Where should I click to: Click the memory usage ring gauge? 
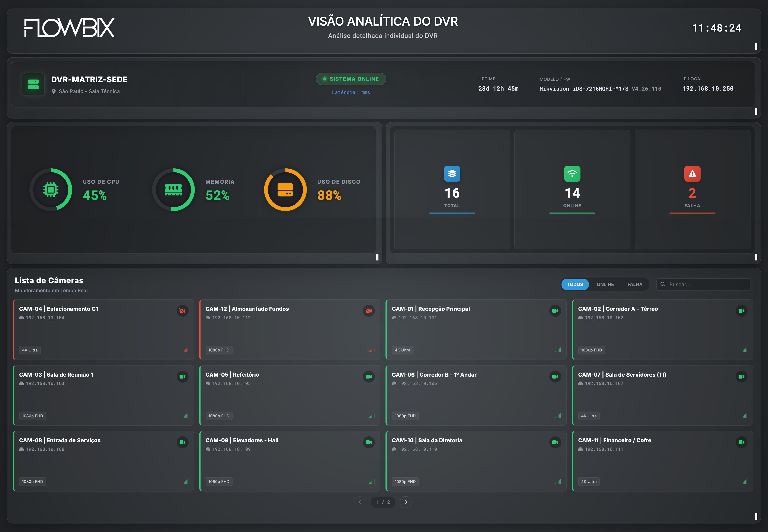(x=173, y=190)
